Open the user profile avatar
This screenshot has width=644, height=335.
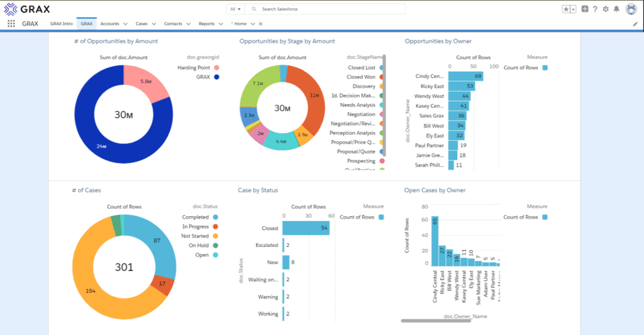pos(631,9)
